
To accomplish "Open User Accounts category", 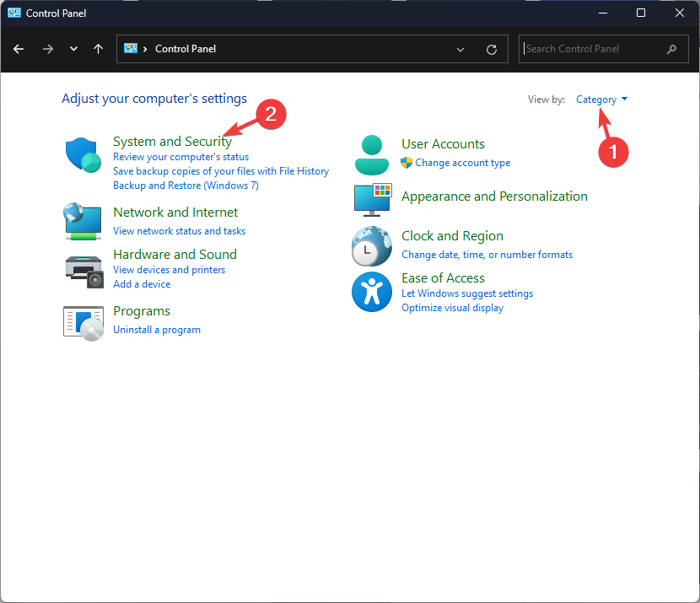I will point(443,144).
